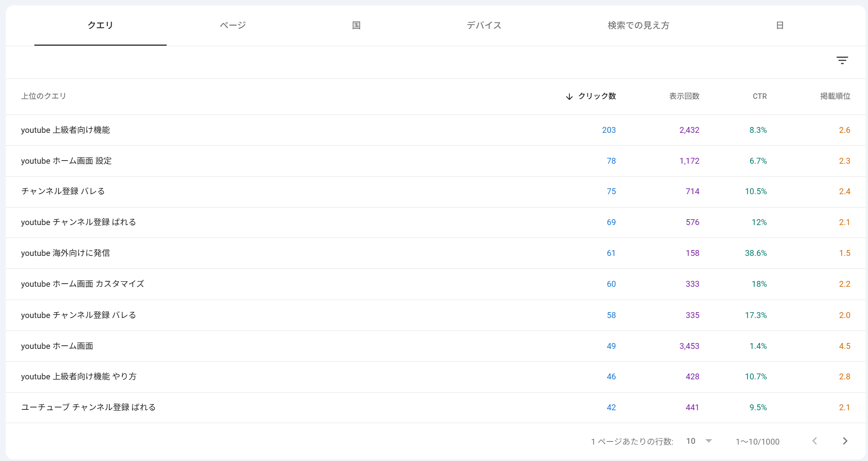The image size is (868, 461).
Task: Click the 1 ページあたりの行数 label
Action: tap(632, 442)
